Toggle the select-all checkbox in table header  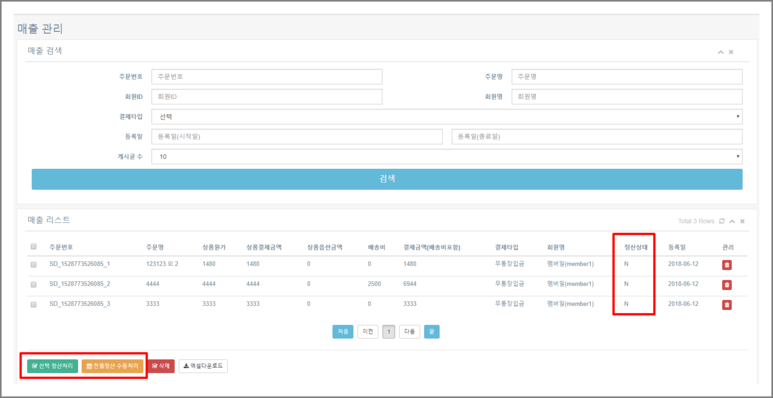(x=34, y=247)
